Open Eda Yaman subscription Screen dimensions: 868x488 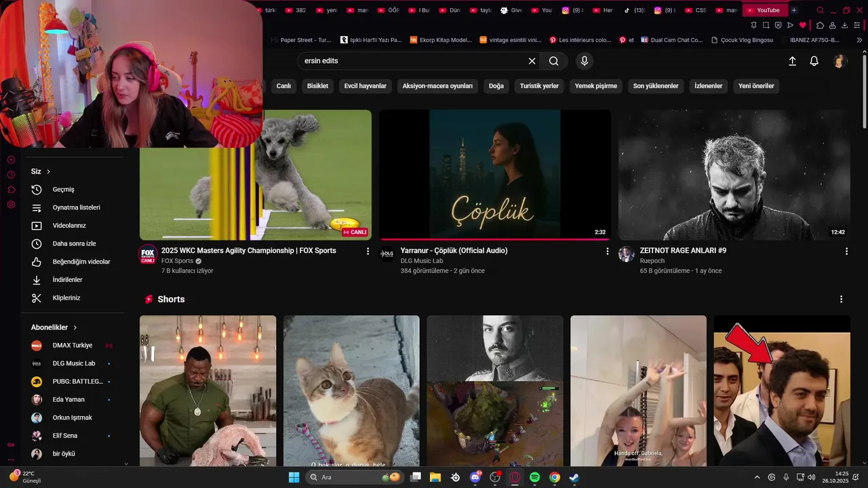pyautogui.click(x=73, y=400)
